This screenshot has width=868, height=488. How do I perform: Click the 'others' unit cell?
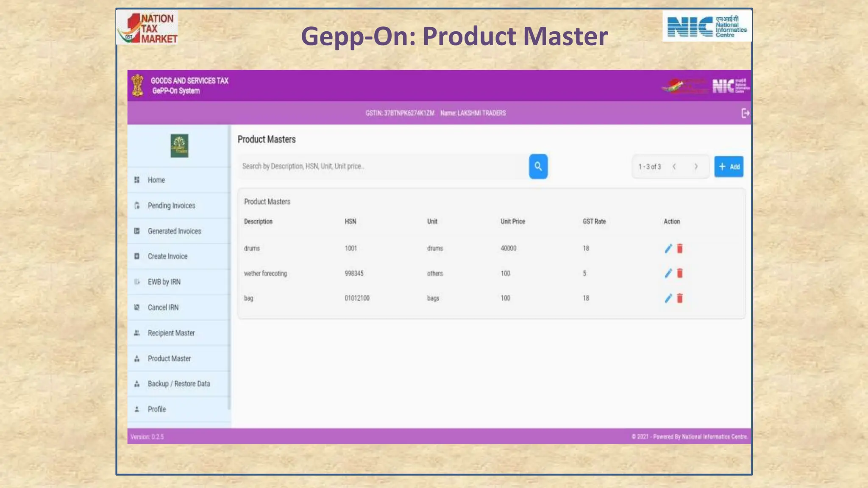coord(435,273)
